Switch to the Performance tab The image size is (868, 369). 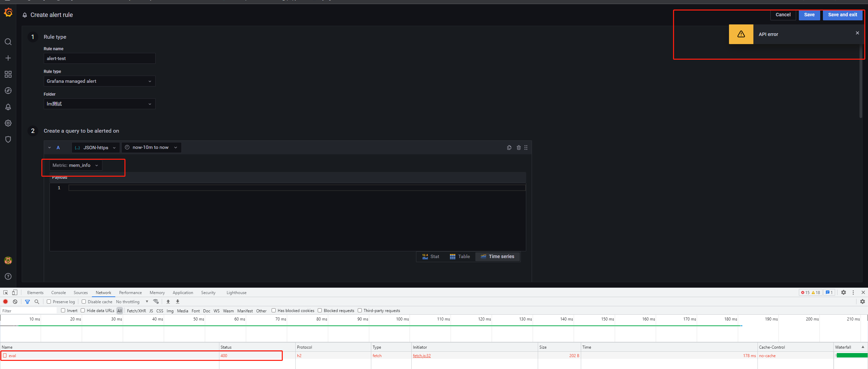click(x=130, y=292)
